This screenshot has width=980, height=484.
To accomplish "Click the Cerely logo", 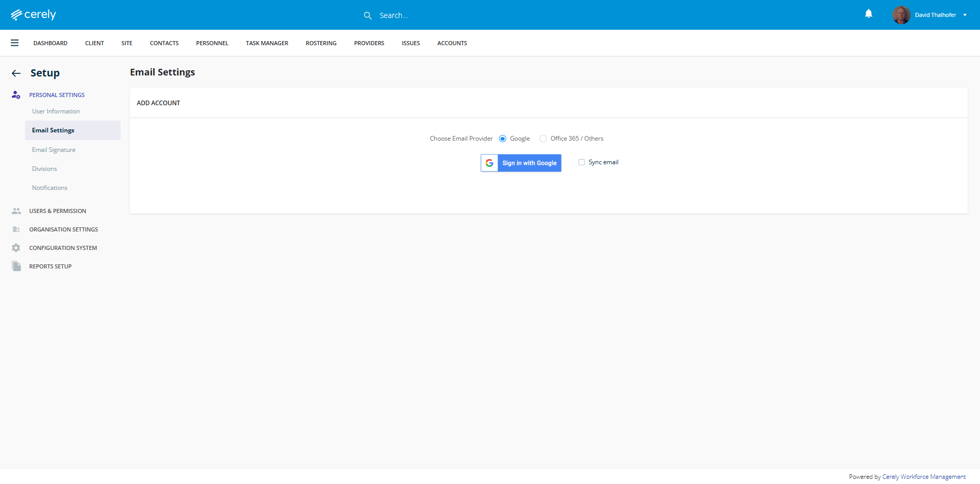I will tap(33, 15).
